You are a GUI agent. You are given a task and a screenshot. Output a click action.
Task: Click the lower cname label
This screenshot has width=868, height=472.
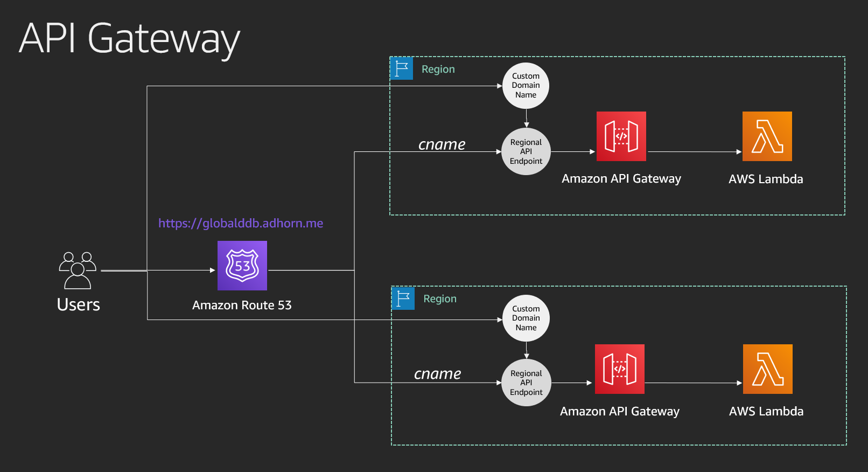[438, 374]
